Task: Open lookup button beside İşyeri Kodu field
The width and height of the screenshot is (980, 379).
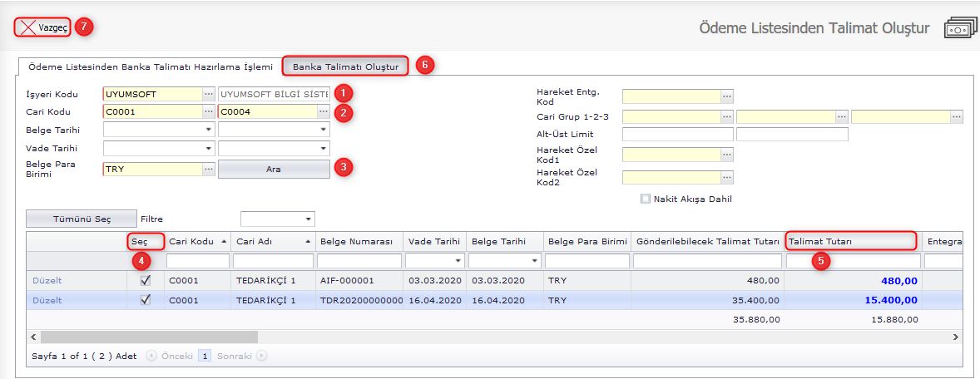Action: [209, 94]
